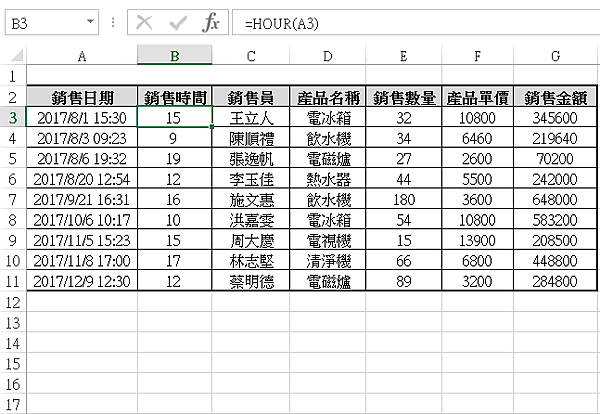Click sales amount cell 345600

click(555, 117)
